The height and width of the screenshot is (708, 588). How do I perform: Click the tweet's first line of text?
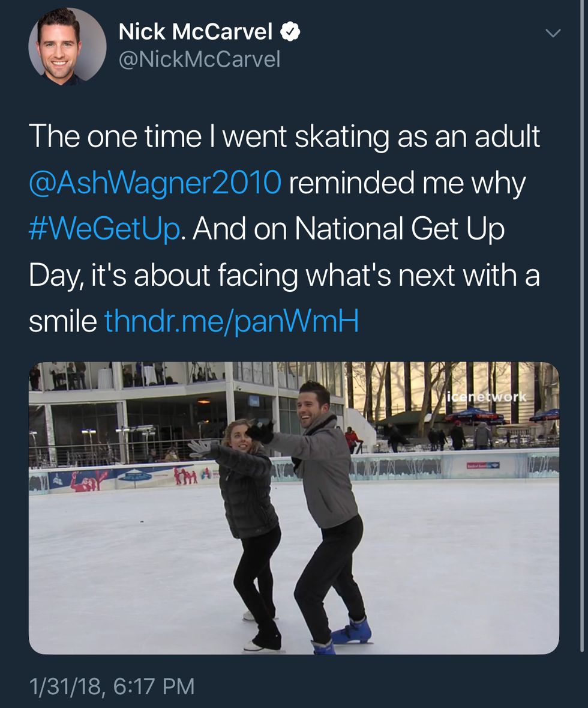pos(284,136)
